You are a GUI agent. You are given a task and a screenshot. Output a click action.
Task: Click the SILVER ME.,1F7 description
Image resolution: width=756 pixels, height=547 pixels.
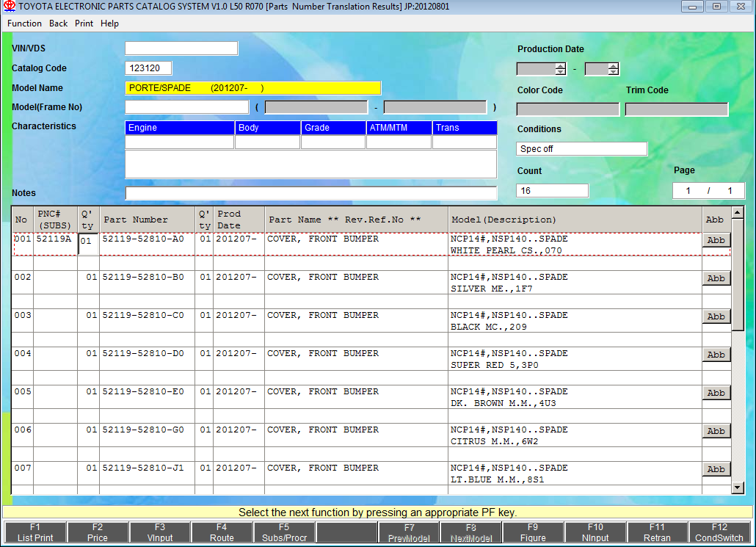click(x=491, y=289)
